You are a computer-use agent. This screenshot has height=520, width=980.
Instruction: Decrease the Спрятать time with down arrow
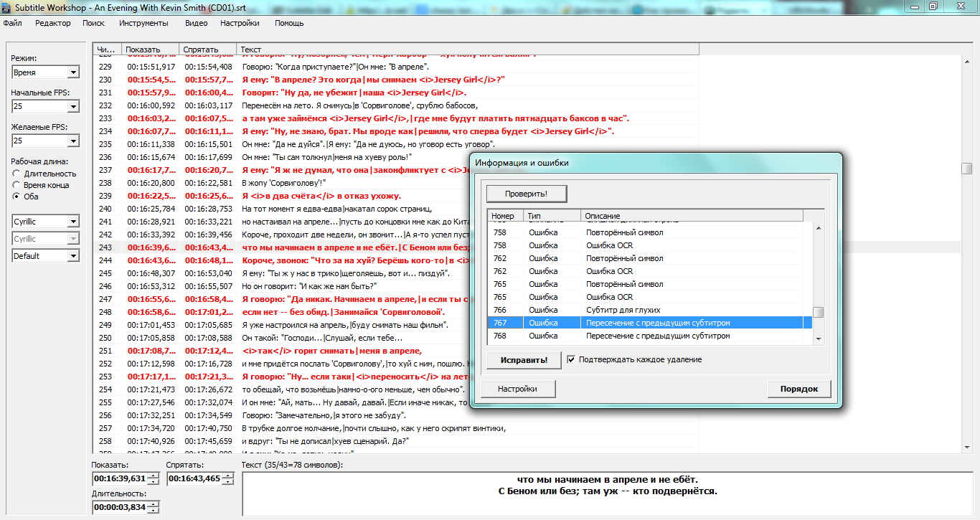click(x=228, y=482)
